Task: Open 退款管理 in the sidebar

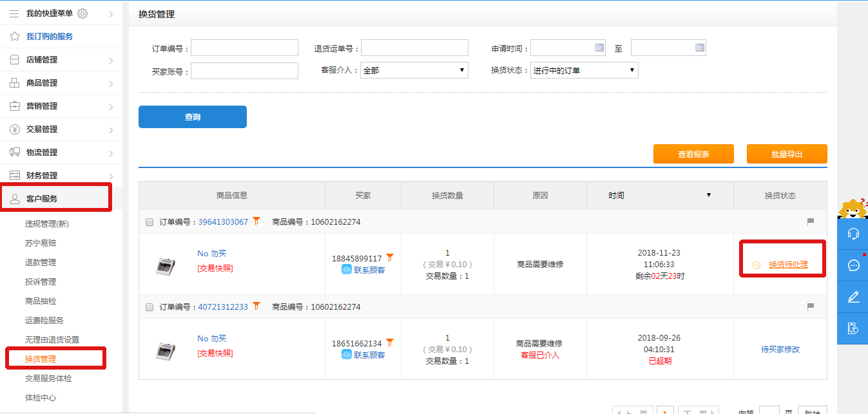Action: pyautogui.click(x=41, y=263)
